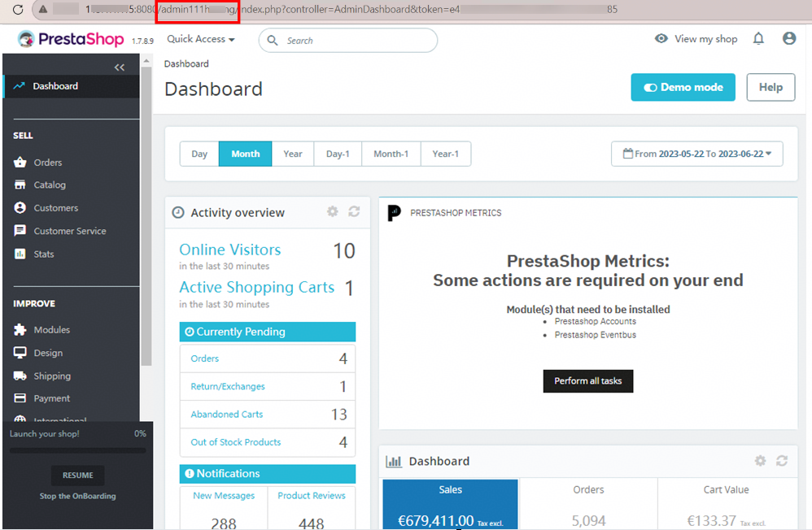
Task: Click the Design monitor icon
Action: [20, 353]
